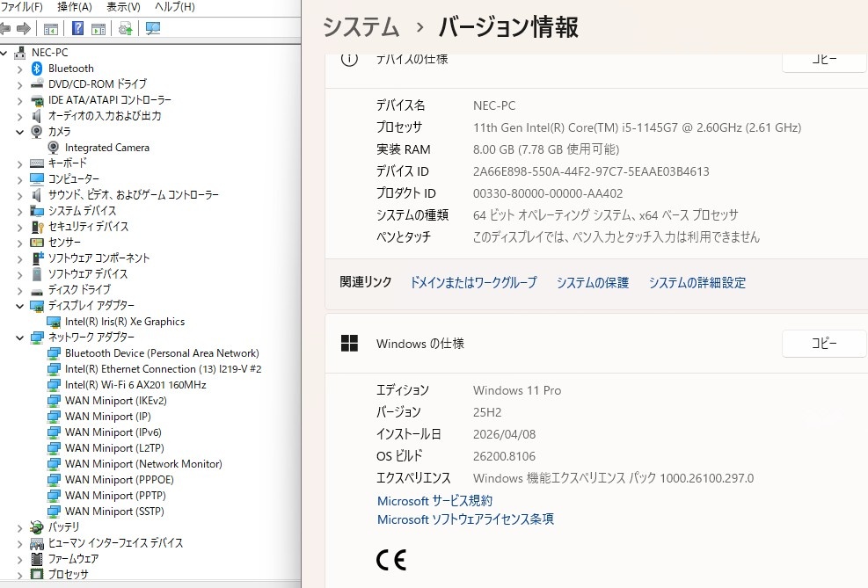Image resolution: width=868 pixels, height=588 pixels.
Task: Select the バッテリ battery icon
Action: pos(37,527)
